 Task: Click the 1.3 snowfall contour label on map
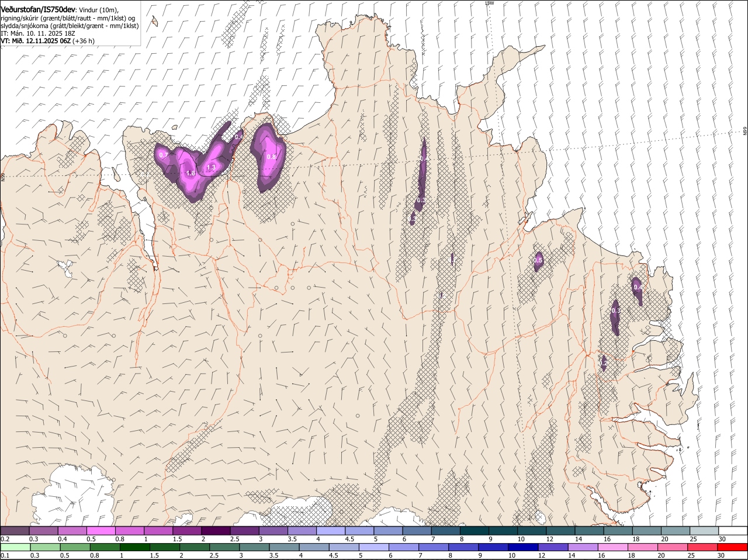click(211, 168)
